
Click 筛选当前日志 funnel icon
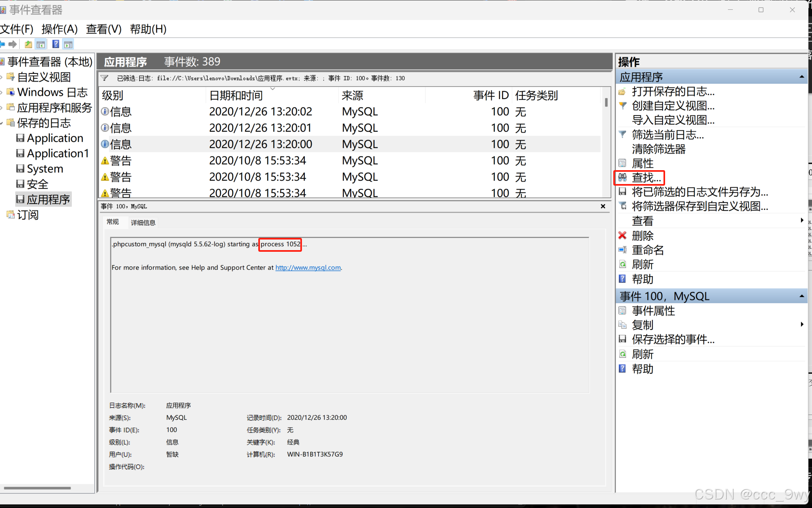(x=622, y=134)
